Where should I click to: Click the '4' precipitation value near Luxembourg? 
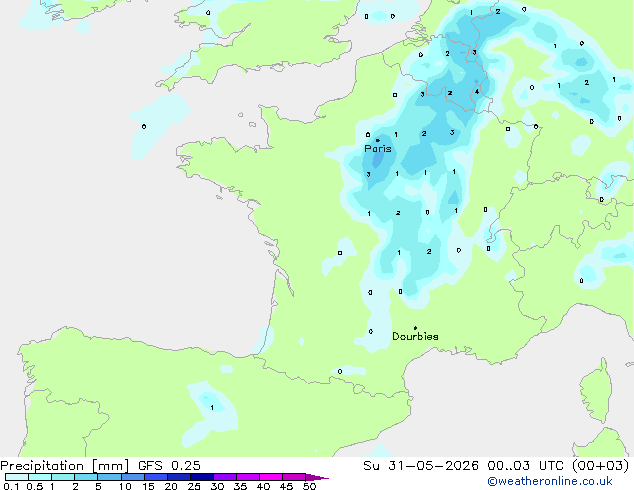pyautogui.click(x=477, y=92)
